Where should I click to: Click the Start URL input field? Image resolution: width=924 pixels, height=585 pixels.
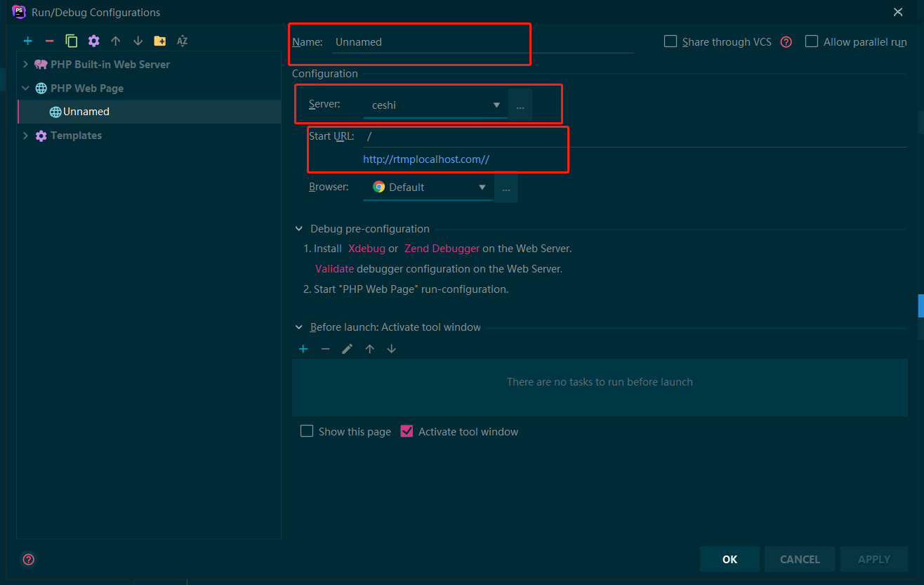pos(635,136)
